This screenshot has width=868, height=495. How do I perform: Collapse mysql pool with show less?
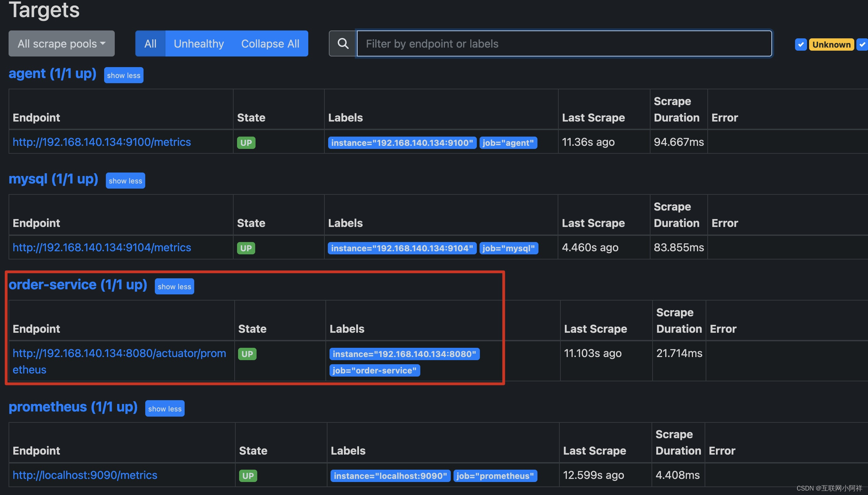click(125, 181)
